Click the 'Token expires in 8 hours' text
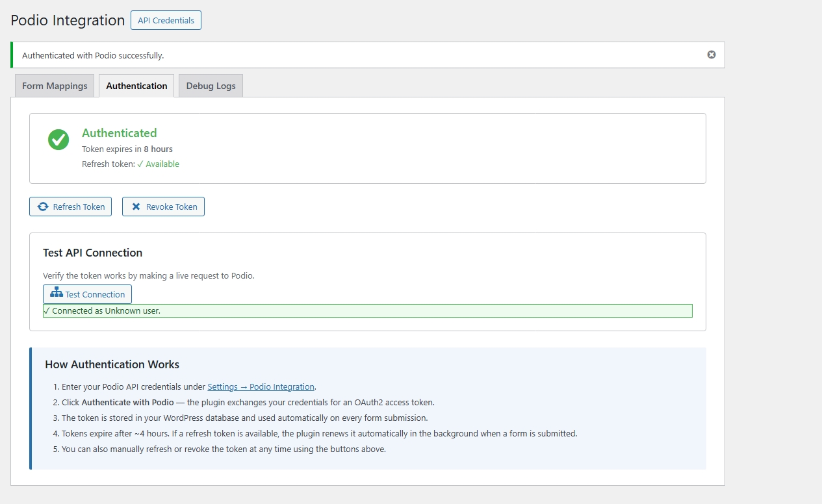 coord(127,149)
